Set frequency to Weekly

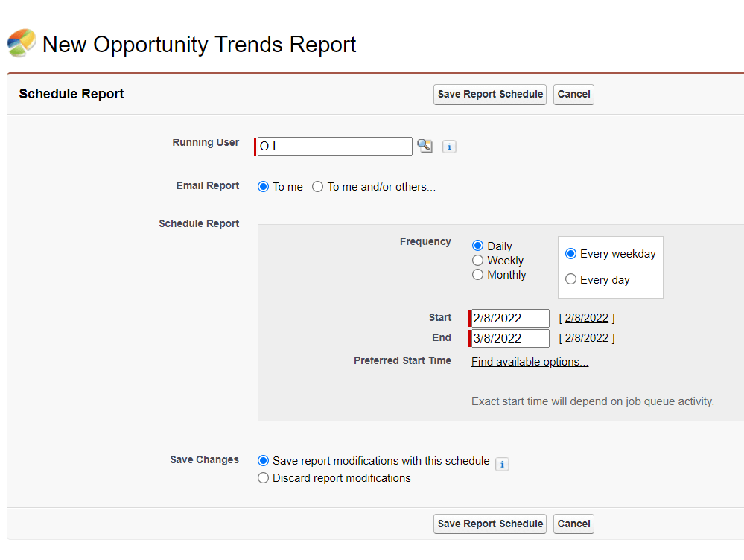coord(478,261)
